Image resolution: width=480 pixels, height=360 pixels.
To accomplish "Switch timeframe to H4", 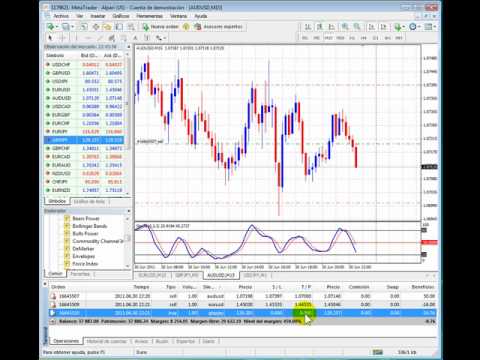I will coord(364,38).
